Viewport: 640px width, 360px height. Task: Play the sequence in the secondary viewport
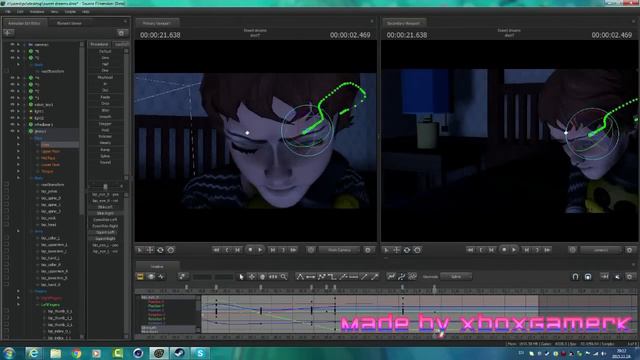[514, 250]
